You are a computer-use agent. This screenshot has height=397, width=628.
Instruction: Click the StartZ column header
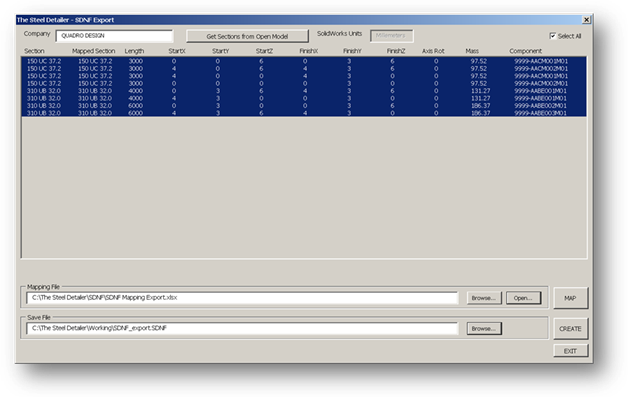264,51
